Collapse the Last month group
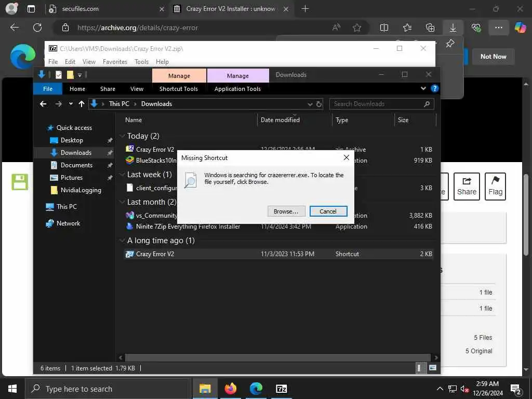Viewport: 532px width, 399px height. (x=122, y=202)
